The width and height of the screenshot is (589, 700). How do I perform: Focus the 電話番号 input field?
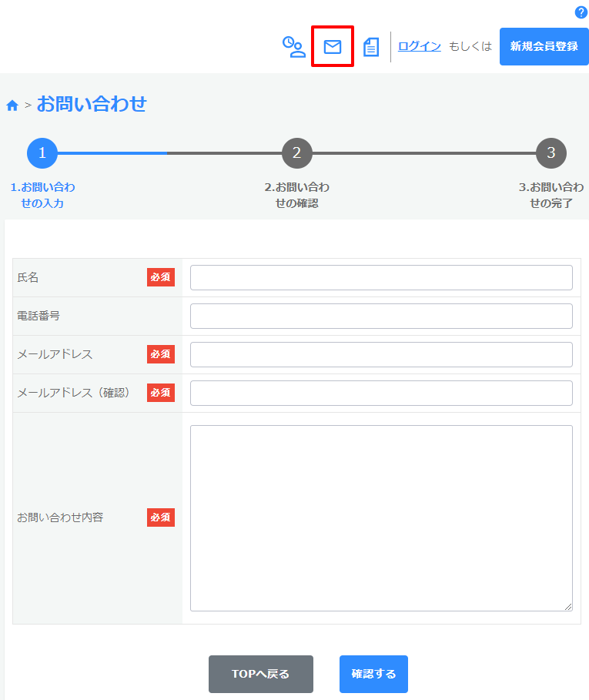tap(381, 317)
